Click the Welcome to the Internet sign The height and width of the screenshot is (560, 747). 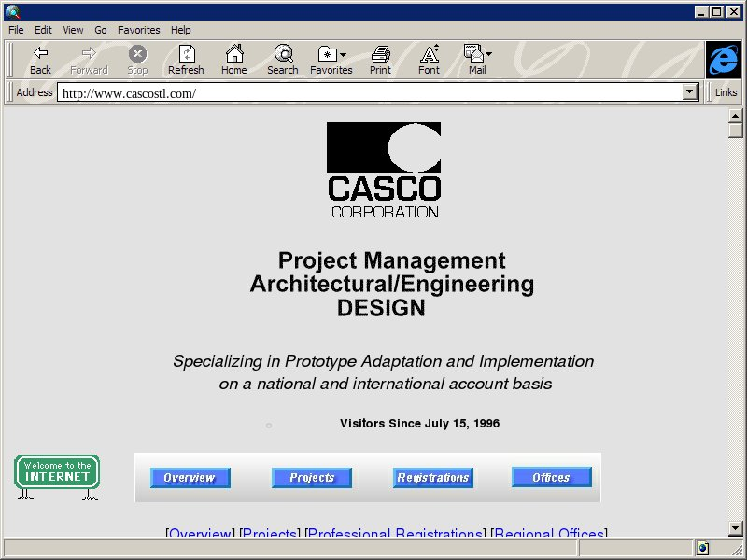click(57, 472)
